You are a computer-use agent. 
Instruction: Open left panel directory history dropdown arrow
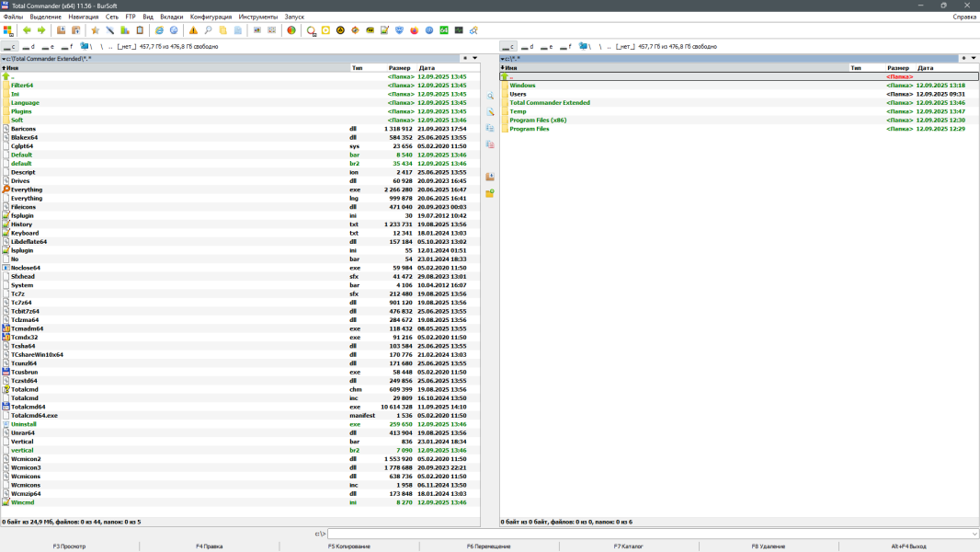(474, 58)
